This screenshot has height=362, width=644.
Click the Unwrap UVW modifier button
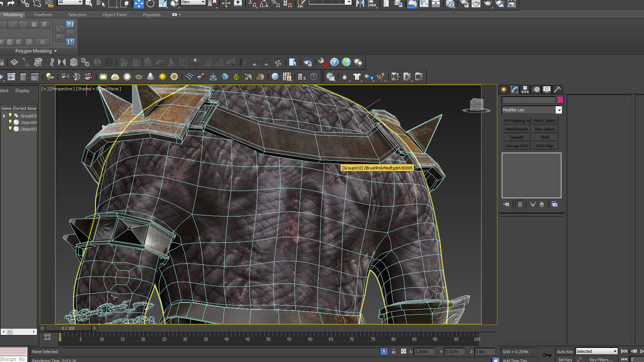point(517,146)
